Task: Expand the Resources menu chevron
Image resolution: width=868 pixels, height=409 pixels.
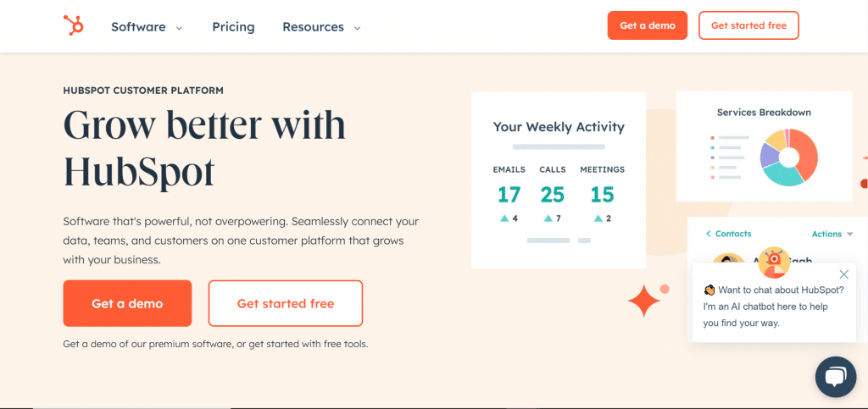Action: 357,28
